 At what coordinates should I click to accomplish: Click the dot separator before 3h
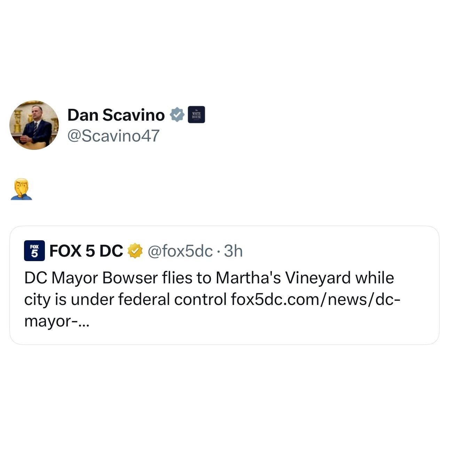click(x=218, y=251)
